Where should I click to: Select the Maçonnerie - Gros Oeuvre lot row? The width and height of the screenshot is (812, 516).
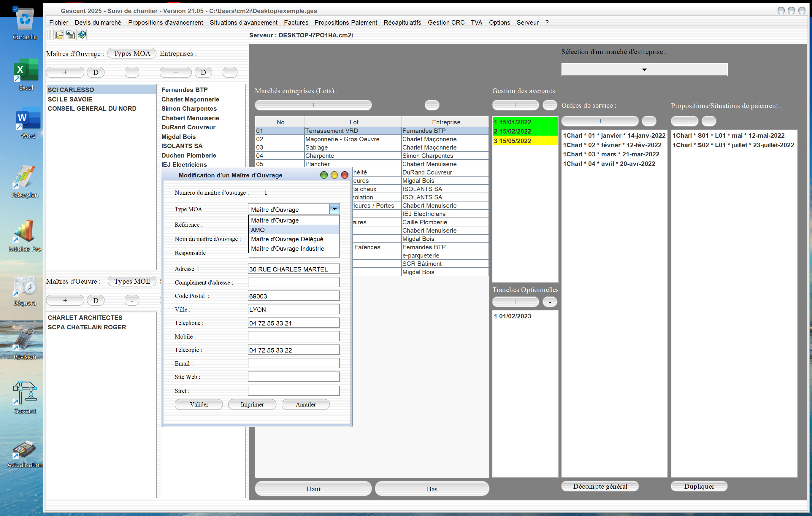(x=372, y=139)
